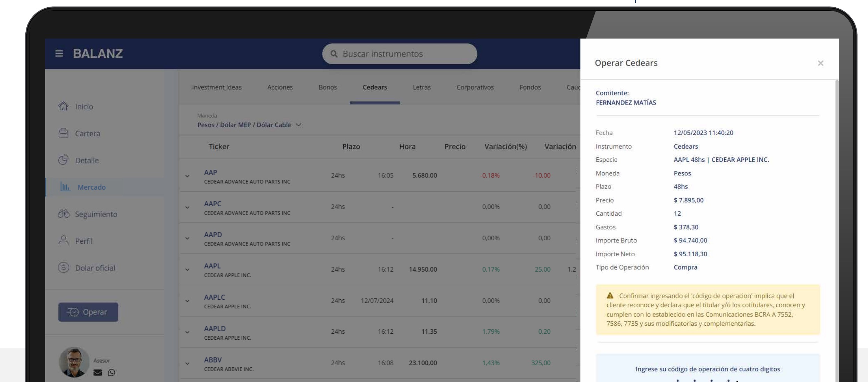Click the Buscar instrumentos search field

point(400,54)
